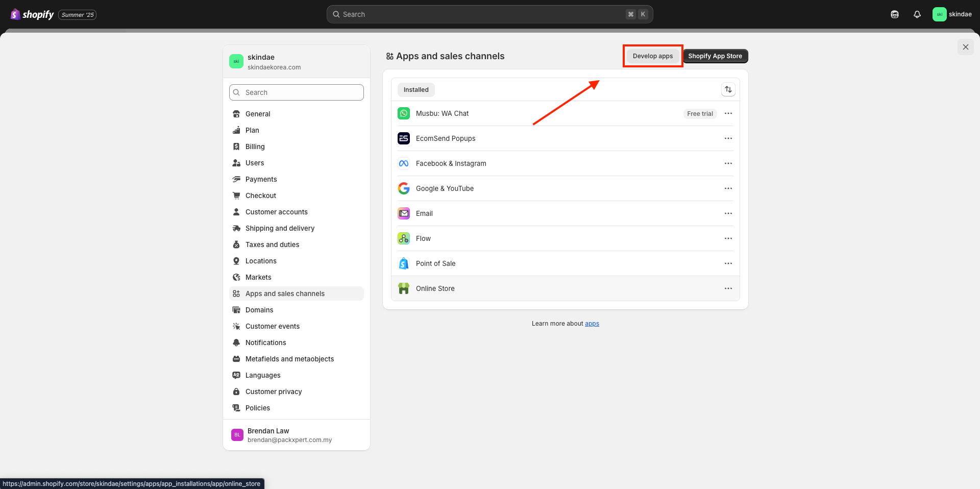Open Customer accounts settings
Screen dimensions: 980x489
pyautogui.click(x=297, y=212)
